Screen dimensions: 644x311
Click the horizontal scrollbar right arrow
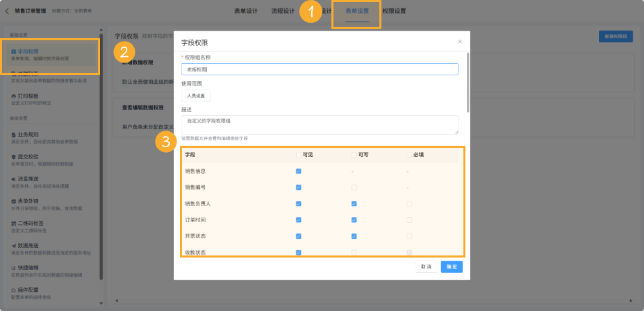pyautogui.click(x=633, y=301)
